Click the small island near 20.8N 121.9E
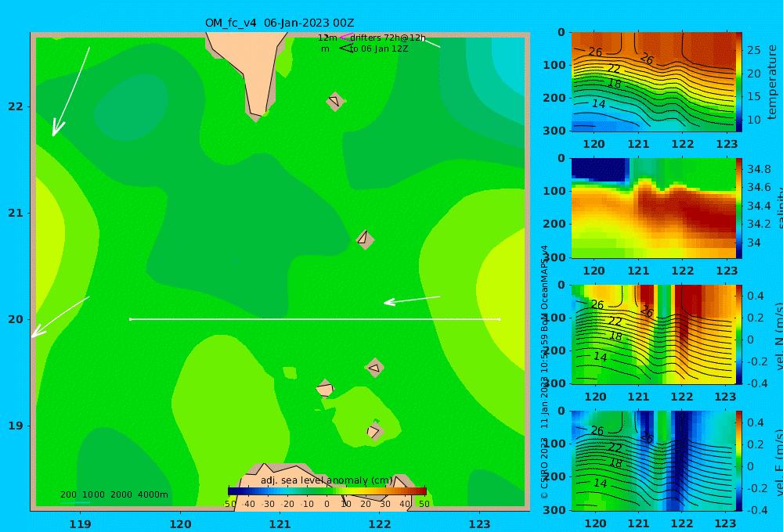783x532 pixels. tap(365, 239)
